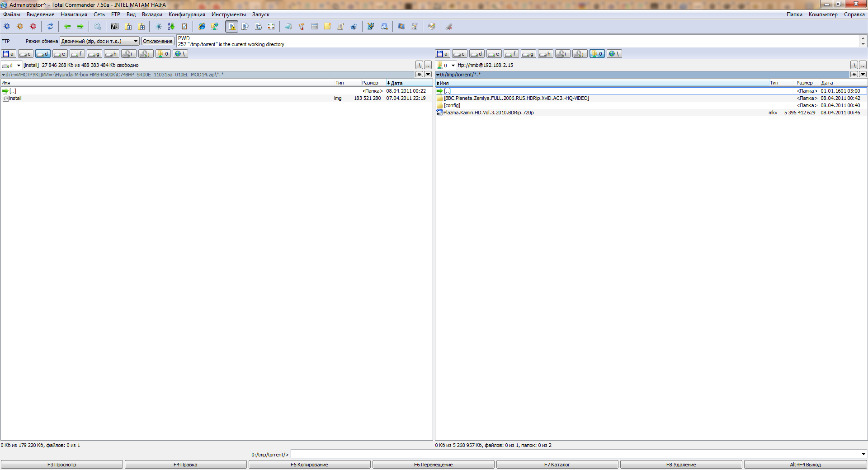Expand the left panel drive selector dropdown

(x=19, y=66)
